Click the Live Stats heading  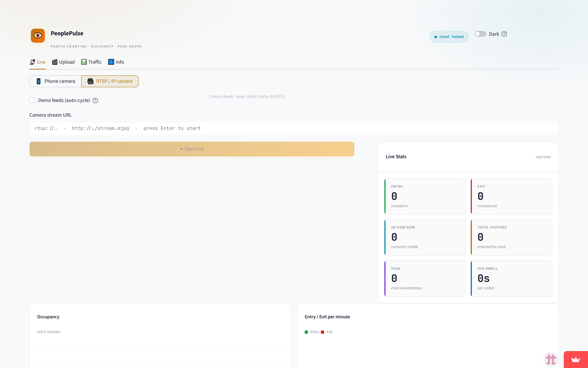(396, 157)
